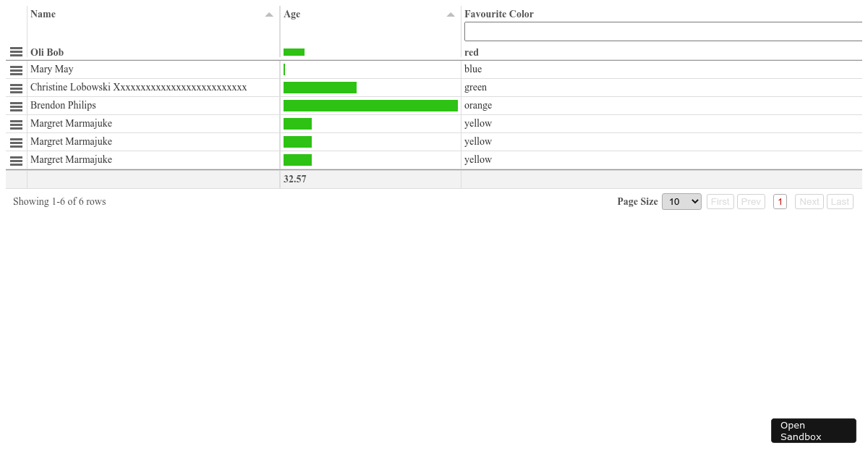
Task: Click the Page Size label
Action: pyautogui.click(x=637, y=202)
